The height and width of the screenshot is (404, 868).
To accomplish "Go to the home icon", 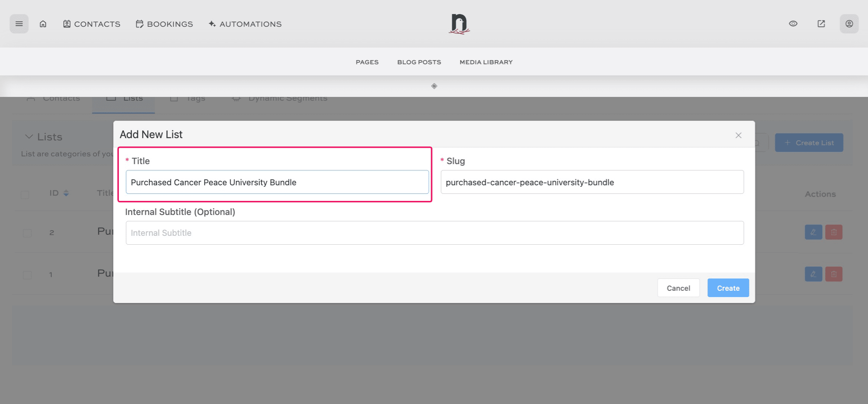I will click(43, 24).
